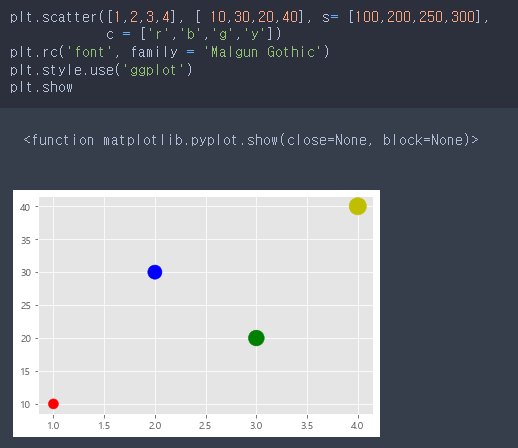518x448 pixels.
Task: Click the green scatter point
Action: click(256, 338)
